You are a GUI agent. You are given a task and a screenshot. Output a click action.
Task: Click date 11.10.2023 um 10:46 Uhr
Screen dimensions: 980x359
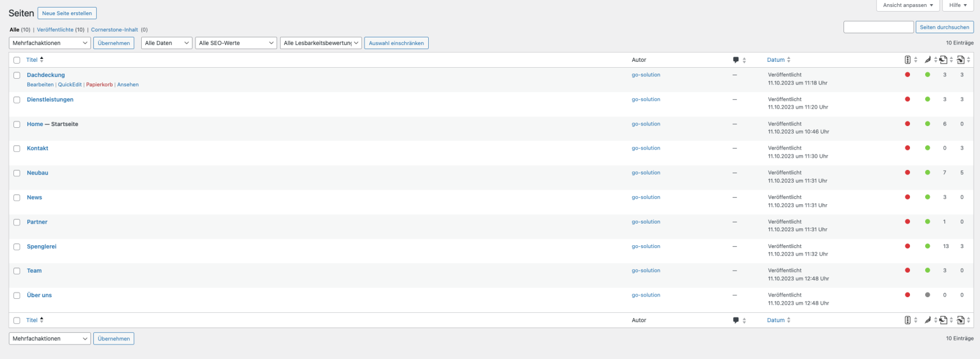pyautogui.click(x=798, y=132)
